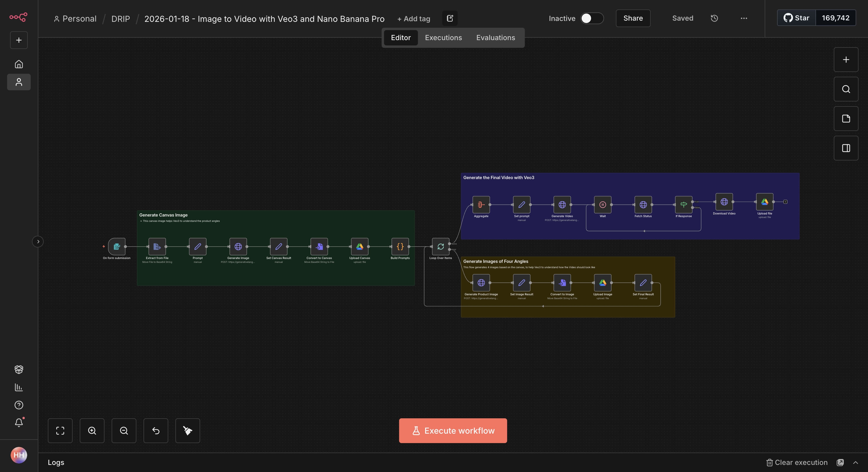Click the zoom in magnifier icon
868x472 pixels.
(x=92, y=431)
